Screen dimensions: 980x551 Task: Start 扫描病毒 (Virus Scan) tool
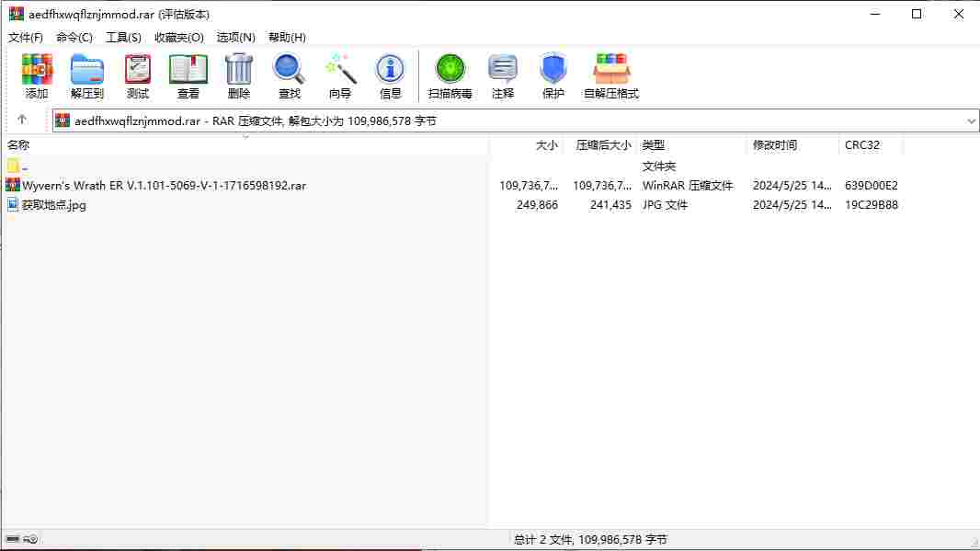tap(450, 75)
